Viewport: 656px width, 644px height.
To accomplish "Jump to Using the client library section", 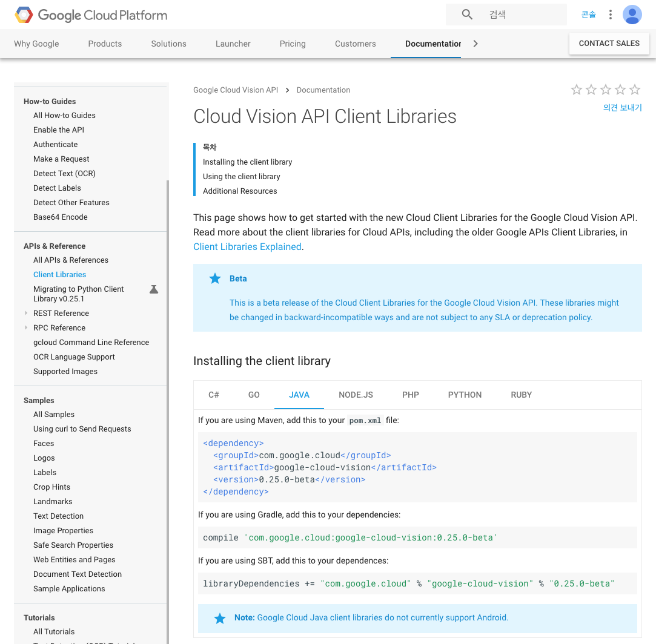I will pos(242,177).
